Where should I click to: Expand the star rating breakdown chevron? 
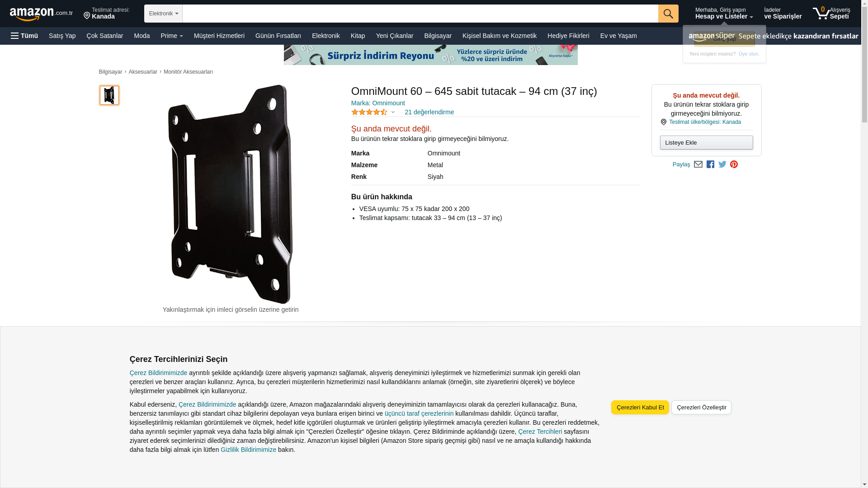[x=393, y=112]
